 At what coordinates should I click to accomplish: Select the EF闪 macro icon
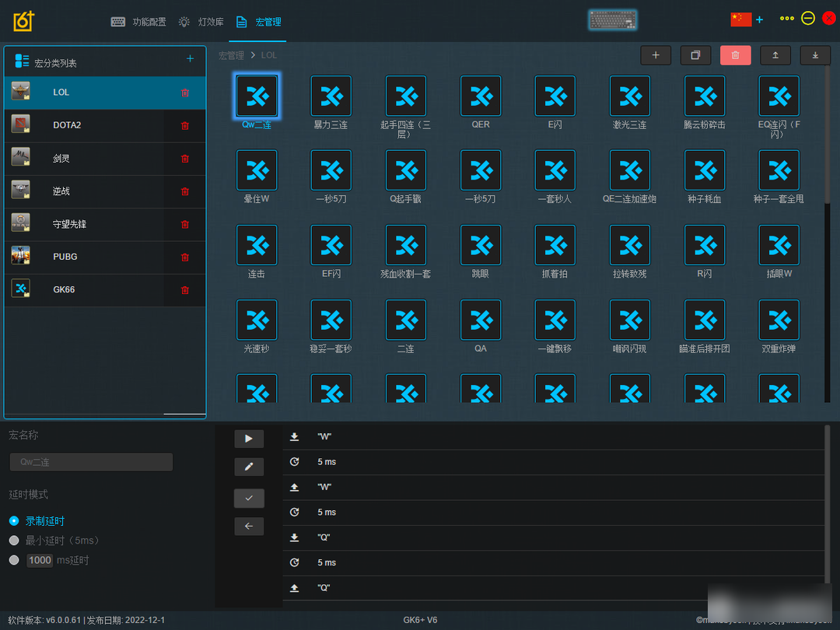tap(331, 245)
